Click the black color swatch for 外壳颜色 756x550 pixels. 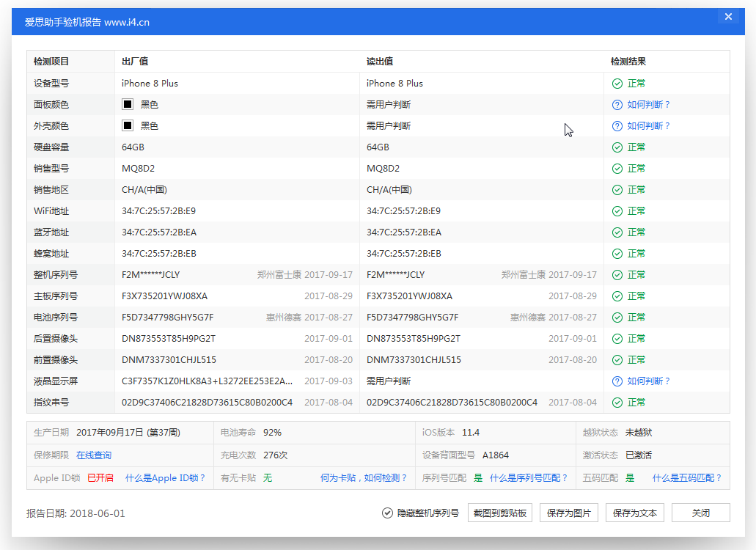point(128,125)
